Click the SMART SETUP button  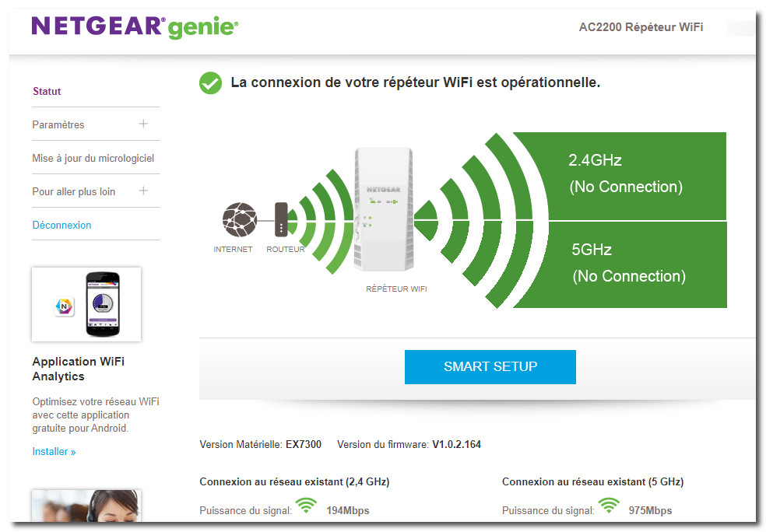click(x=490, y=367)
